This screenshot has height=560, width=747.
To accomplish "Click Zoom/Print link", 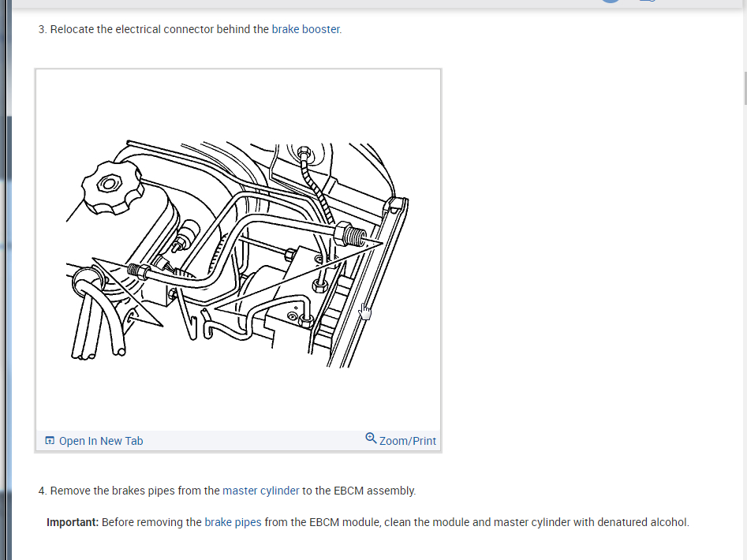I will (x=407, y=441).
